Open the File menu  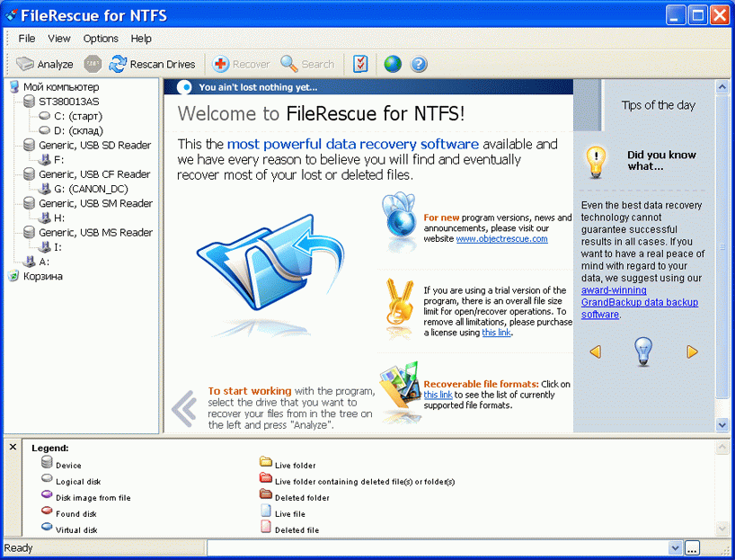(x=27, y=39)
